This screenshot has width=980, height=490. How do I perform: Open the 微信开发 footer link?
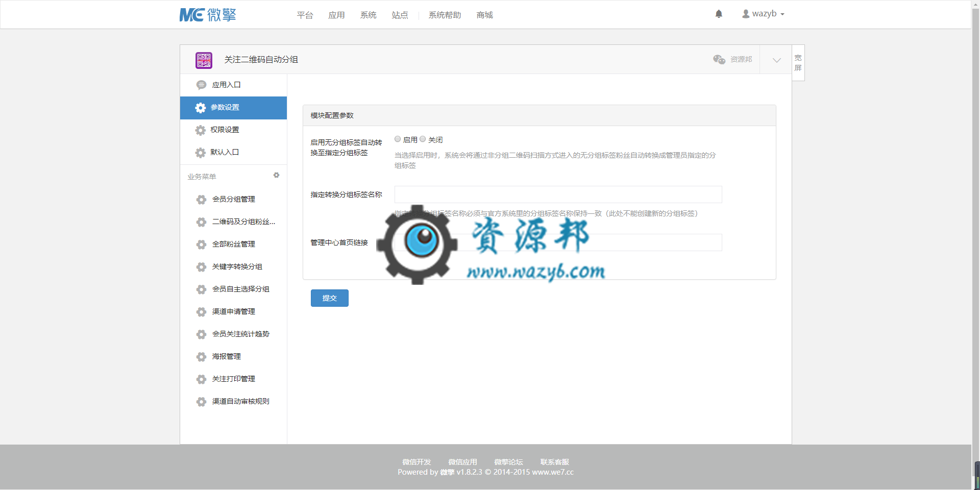(416, 462)
